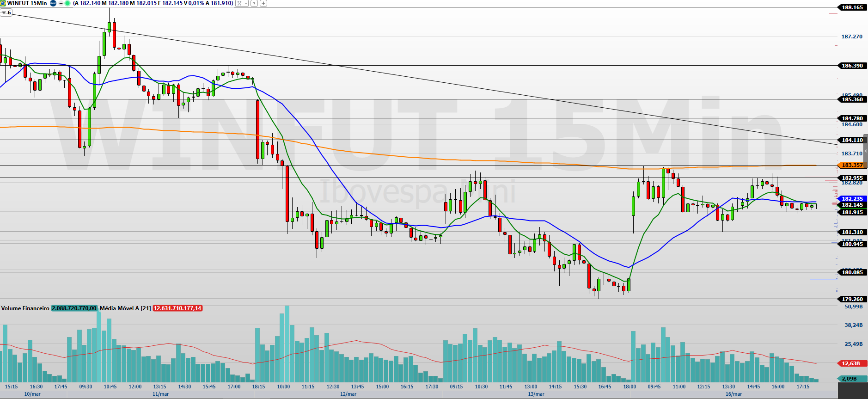Click the teal Volume Financeiro value badge
The height and width of the screenshot is (399, 868).
(x=74, y=308)
